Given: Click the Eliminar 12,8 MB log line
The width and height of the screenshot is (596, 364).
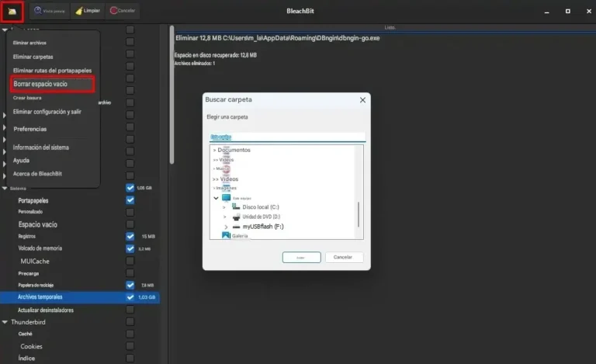Looking at the screenshot, I should pyautogui.click(x=278, y=38).
